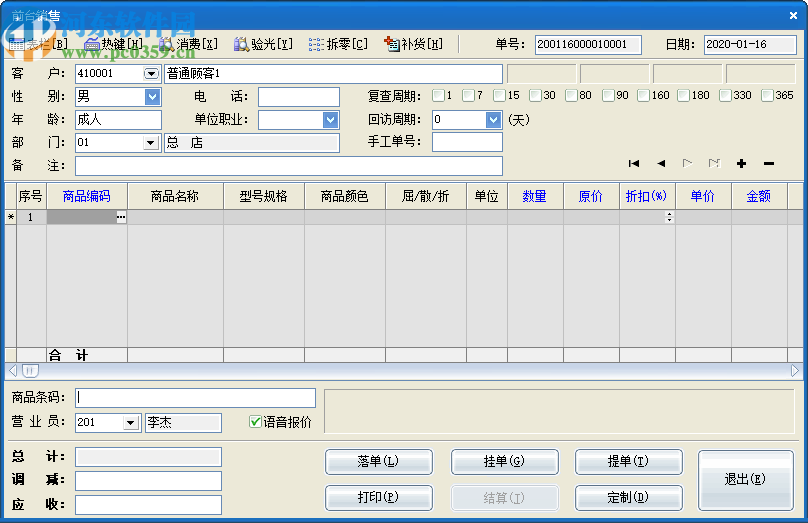Screen dimensions: 808x523
Task: Open the 消费[X] toolbar item
Action: coord(189,44)
